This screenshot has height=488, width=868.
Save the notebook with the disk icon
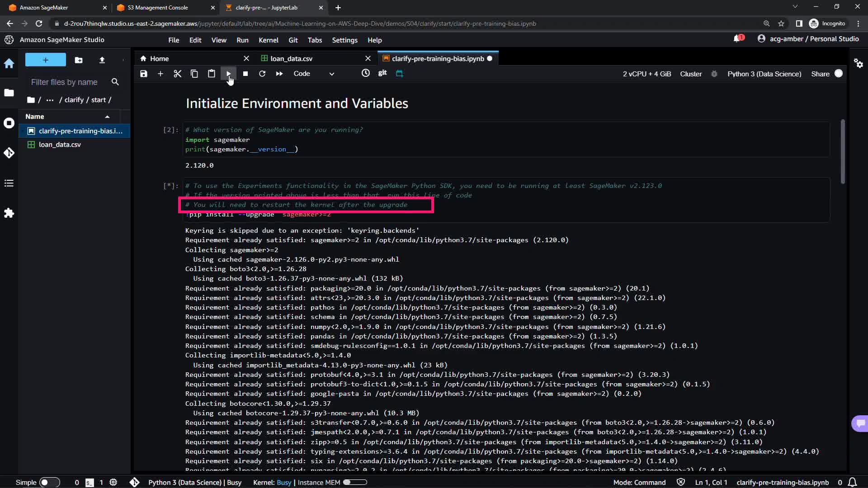tap(143, 74)
